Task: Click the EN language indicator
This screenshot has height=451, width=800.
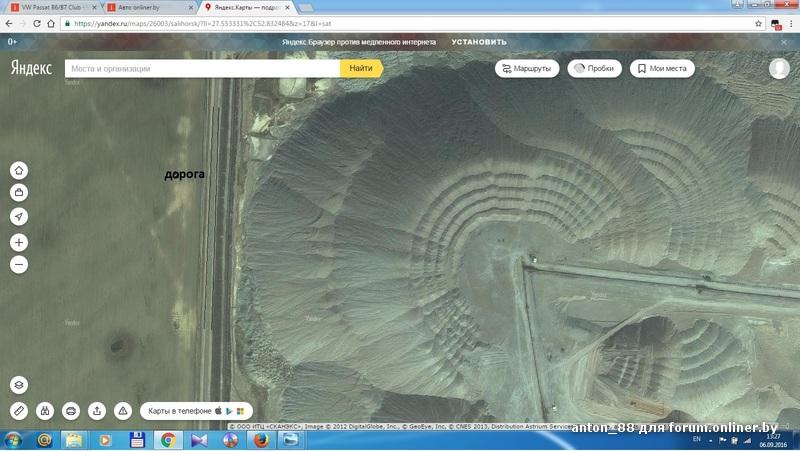Action: (x=697, y=439)
